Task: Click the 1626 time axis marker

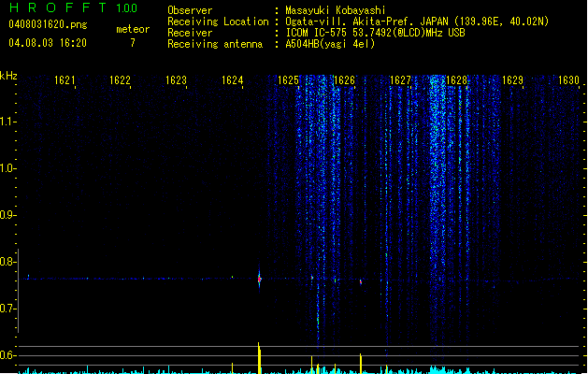Action: click(x=344, y=80)
